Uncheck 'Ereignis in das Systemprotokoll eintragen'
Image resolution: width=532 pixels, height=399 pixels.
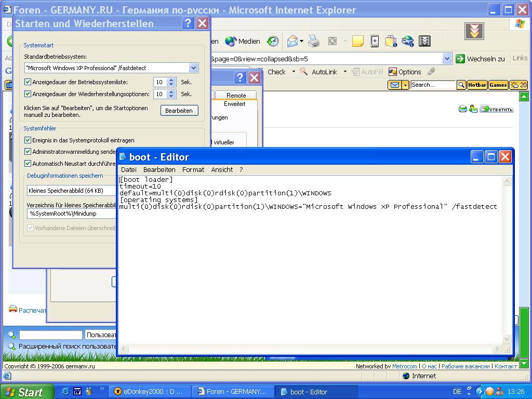[x=28, y=140]
